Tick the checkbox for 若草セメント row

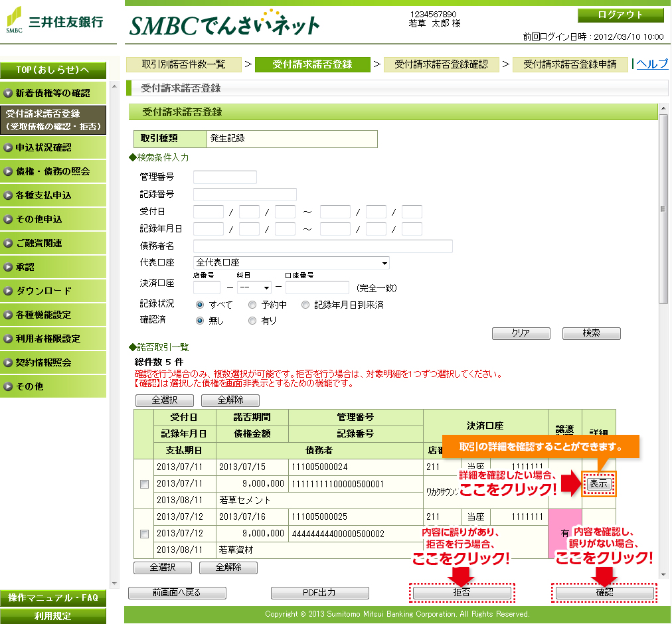[145, 484]
